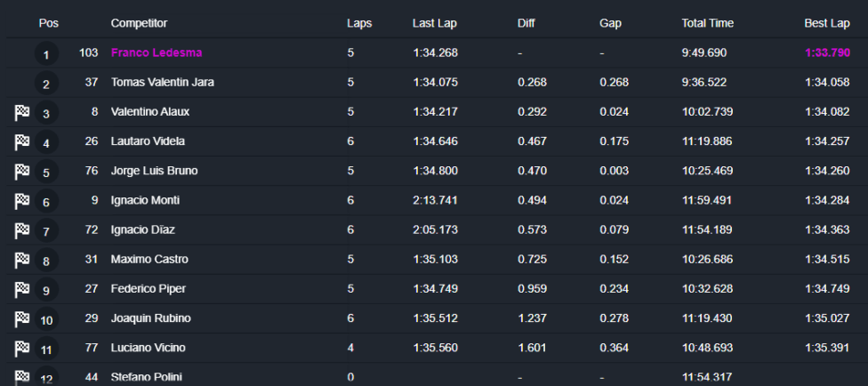Select checkered flag beside Luciano Vicino
868x386 pixels.
click(21, 348)
